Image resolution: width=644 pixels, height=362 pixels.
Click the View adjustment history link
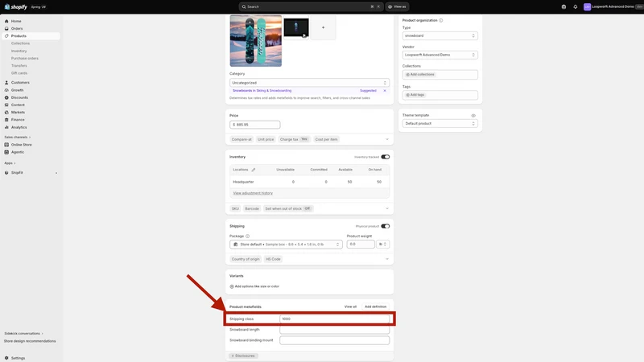253,193
